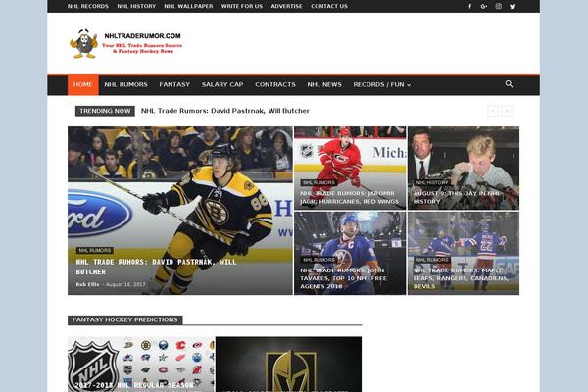Show previous trending headline arrow

pyautogui.click(x=493, y=111)
